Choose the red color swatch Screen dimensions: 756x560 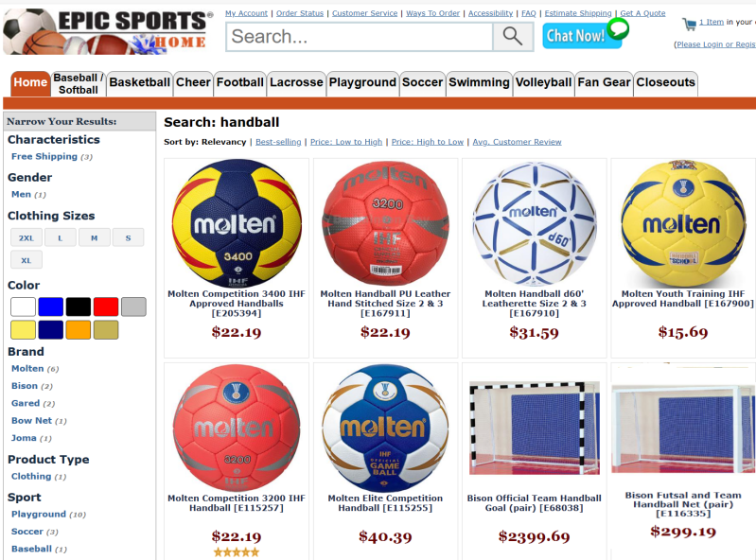(106, 307)
